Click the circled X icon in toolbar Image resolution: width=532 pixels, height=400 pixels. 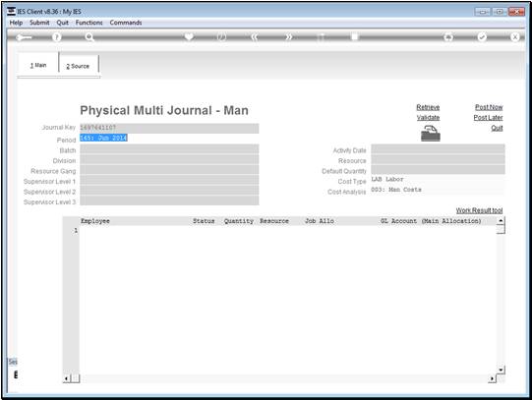514,37
